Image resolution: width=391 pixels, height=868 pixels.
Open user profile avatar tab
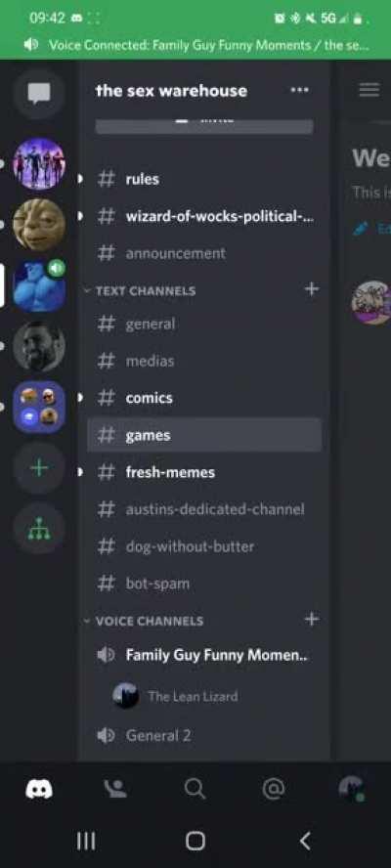click(351, 788)
